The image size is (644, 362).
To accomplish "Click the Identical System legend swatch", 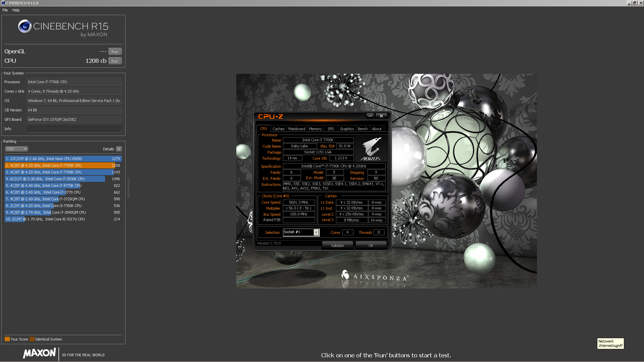I will (32, 339).
